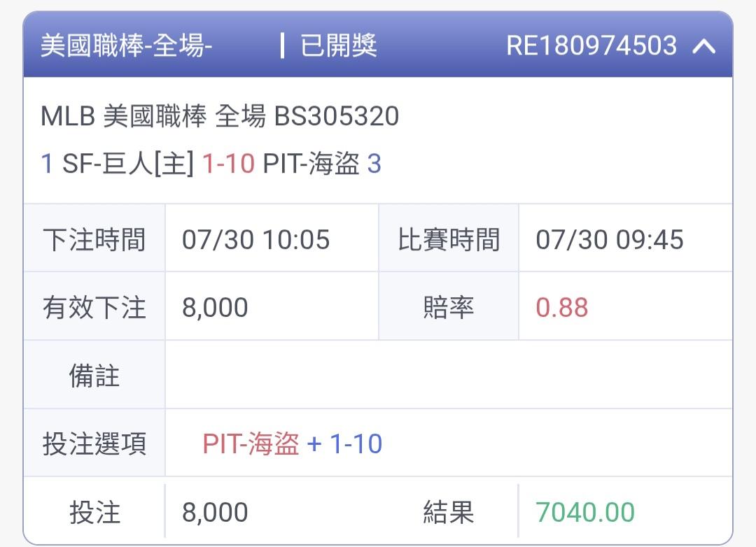Click the match time 07/30 09:45
This screenshot has height=547, width=756.
(610, 239)
